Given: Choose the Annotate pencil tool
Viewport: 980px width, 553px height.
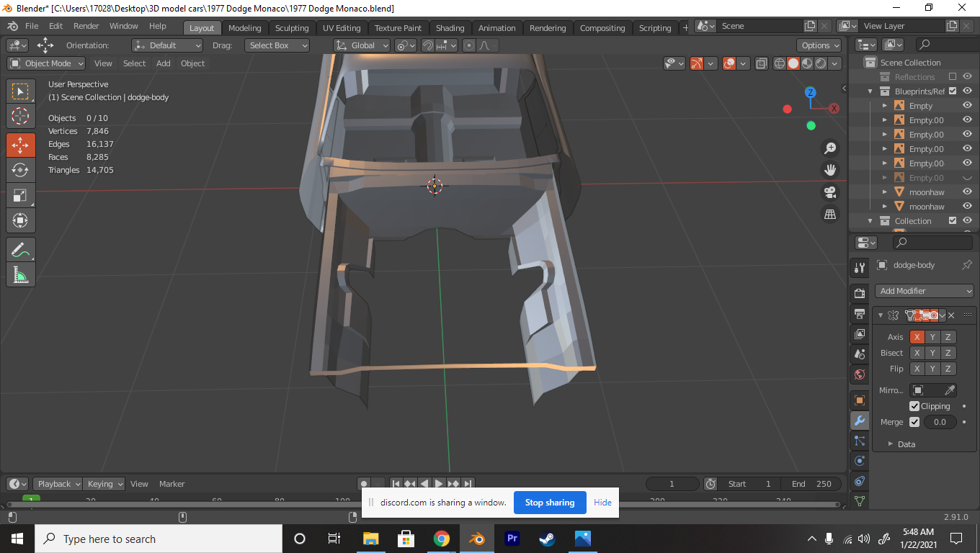Looking at the screenshot, I should (x=20, y=251).
